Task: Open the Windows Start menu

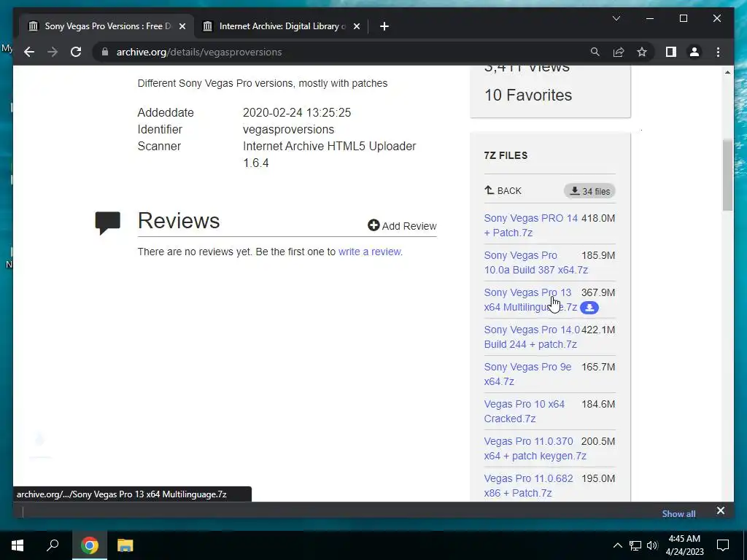Action: click(18, 545)
